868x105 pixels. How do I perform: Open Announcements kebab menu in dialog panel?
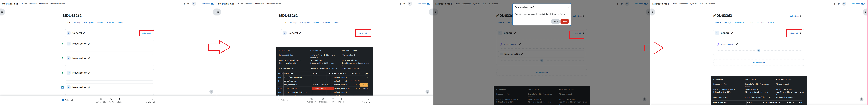pyautogui.click(x=582, y=44)
